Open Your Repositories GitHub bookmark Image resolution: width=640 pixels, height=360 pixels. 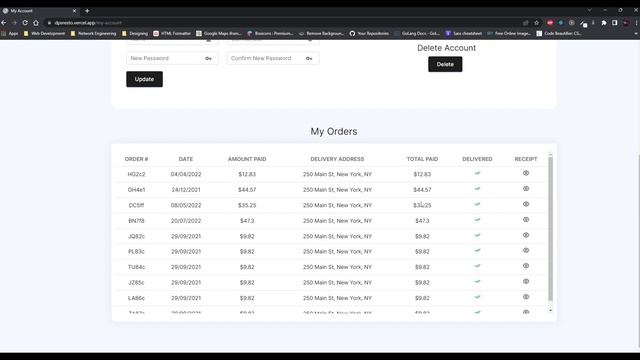[369, 33]
